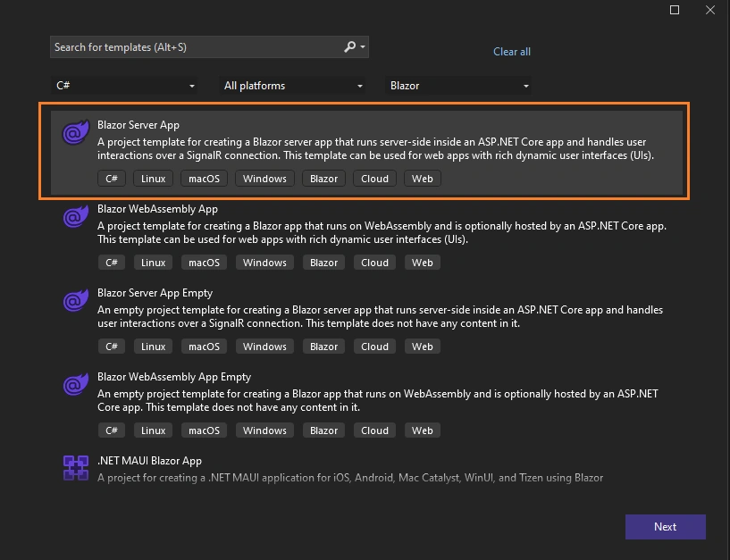Click Web tag under Blazor WebAssembly App
This screenshot has height=560, width=730.
(x=423, y=263)
